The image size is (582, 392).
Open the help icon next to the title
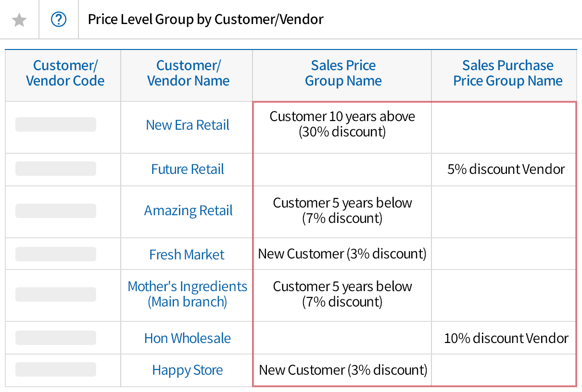point(58,19)
